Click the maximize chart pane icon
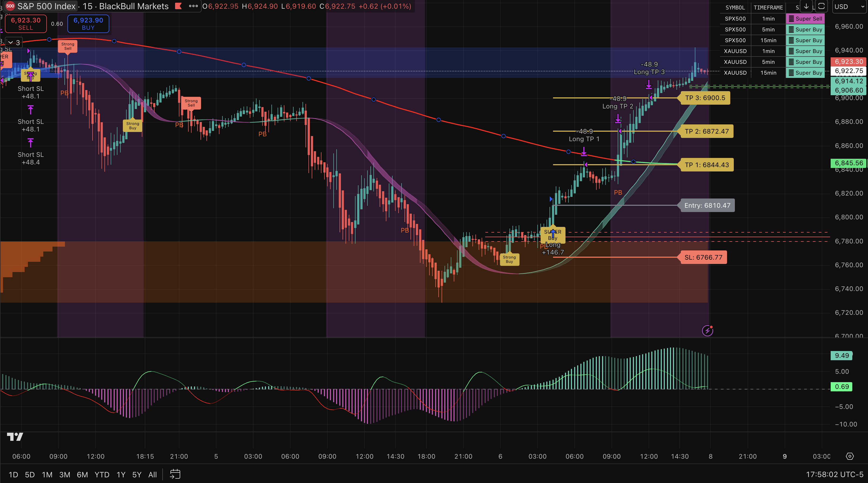The image size is (868, 483). click(x=821, y=6)
